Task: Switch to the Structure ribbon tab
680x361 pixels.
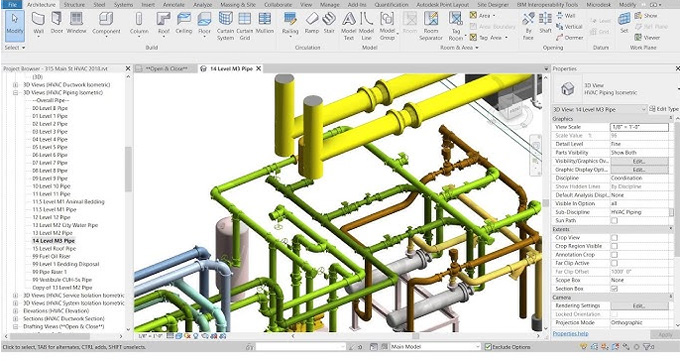Action: [x=74, y=4]
